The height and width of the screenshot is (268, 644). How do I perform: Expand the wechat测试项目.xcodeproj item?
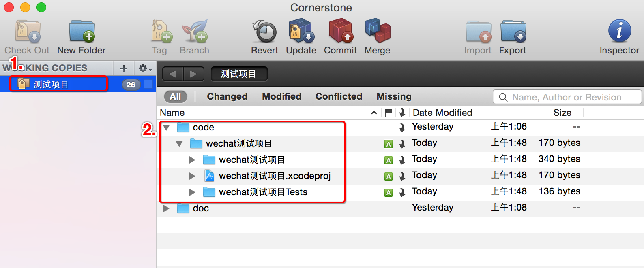tap(192, 176)
